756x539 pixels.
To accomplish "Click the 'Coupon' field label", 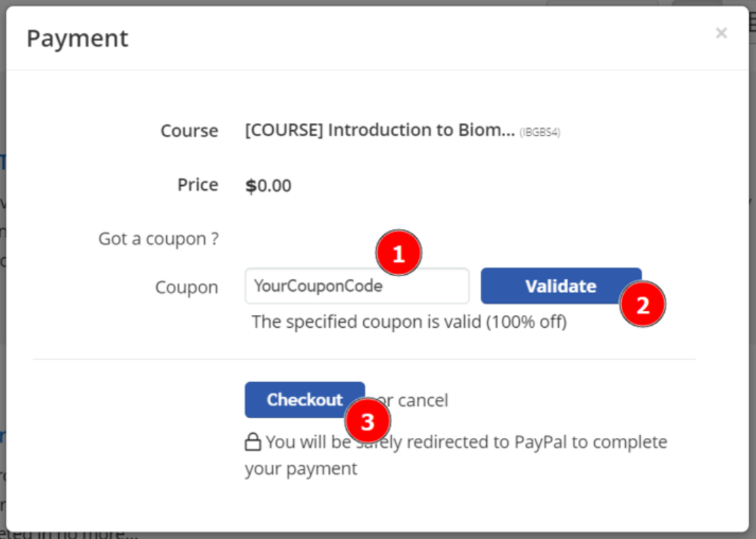I will [187, 288].
